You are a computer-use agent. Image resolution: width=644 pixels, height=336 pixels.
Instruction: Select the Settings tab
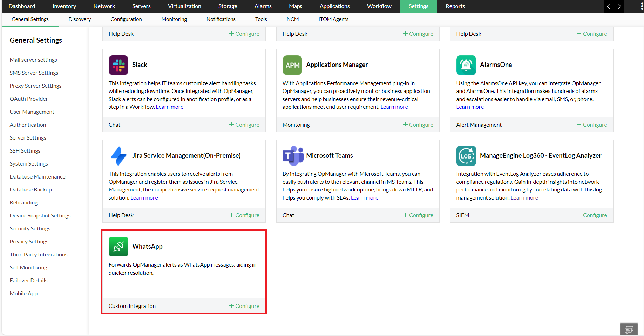pyautogui.click(x=419, y=6)
